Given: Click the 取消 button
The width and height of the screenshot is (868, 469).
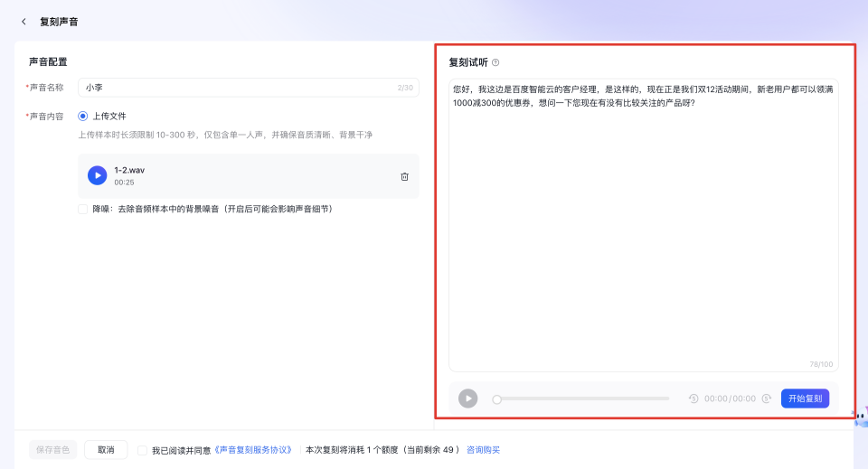Looking at the screenshot, I should pyautogui.click(x=106, y=450).
